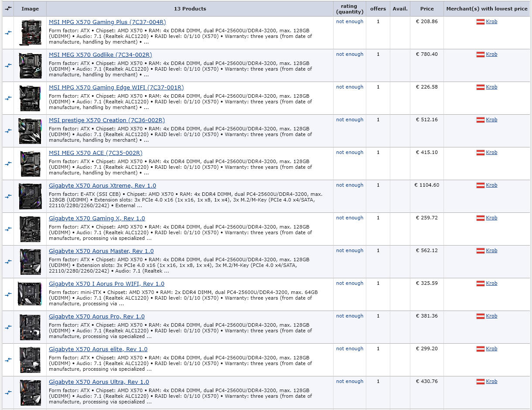
Task: Open Gigabyte X570 Aorus Xtreme, Rev 1.0 link
Action: coord(102,186)
